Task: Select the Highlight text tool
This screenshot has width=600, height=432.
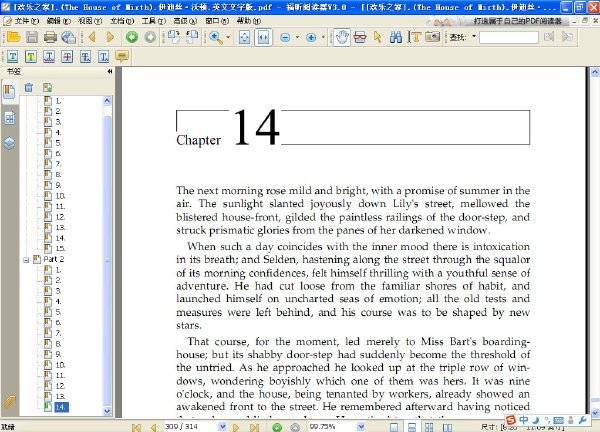Action: (x=31, y=57)
